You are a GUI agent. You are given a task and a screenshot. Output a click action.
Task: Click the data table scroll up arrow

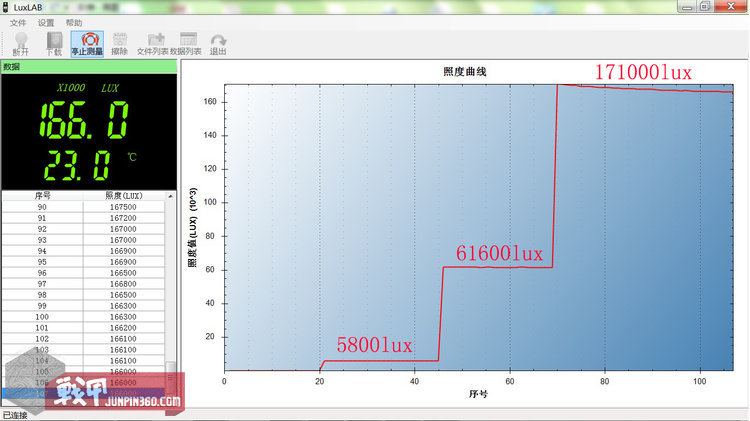pos(170,196)
